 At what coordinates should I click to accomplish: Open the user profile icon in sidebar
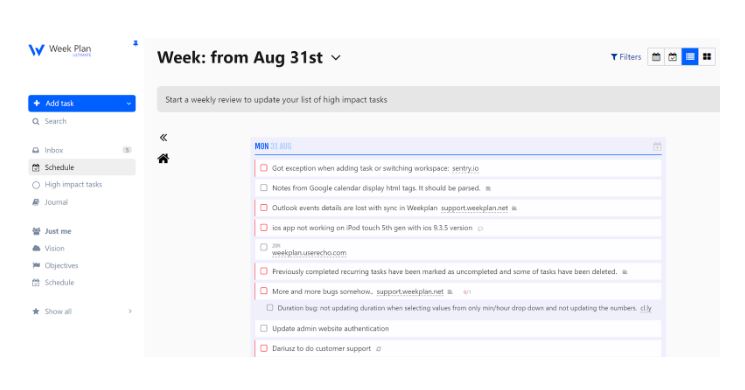135,43
